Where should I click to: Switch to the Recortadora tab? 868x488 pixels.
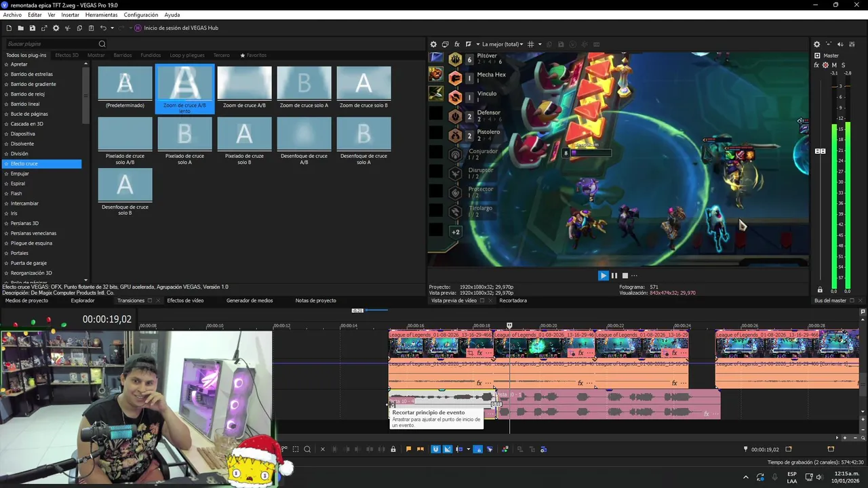pyautogui.click(x=513, y=300)
